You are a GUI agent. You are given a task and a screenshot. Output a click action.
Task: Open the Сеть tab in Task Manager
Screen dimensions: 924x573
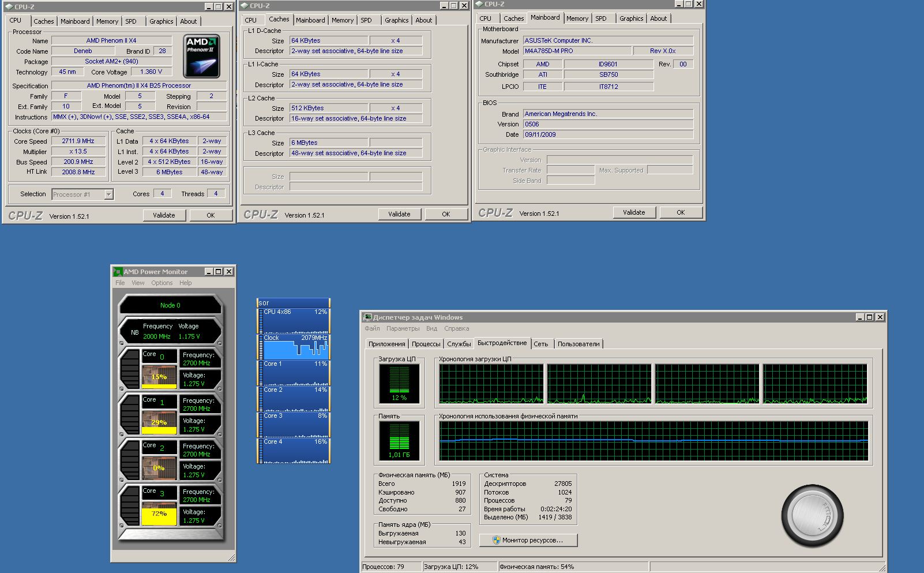541,344
